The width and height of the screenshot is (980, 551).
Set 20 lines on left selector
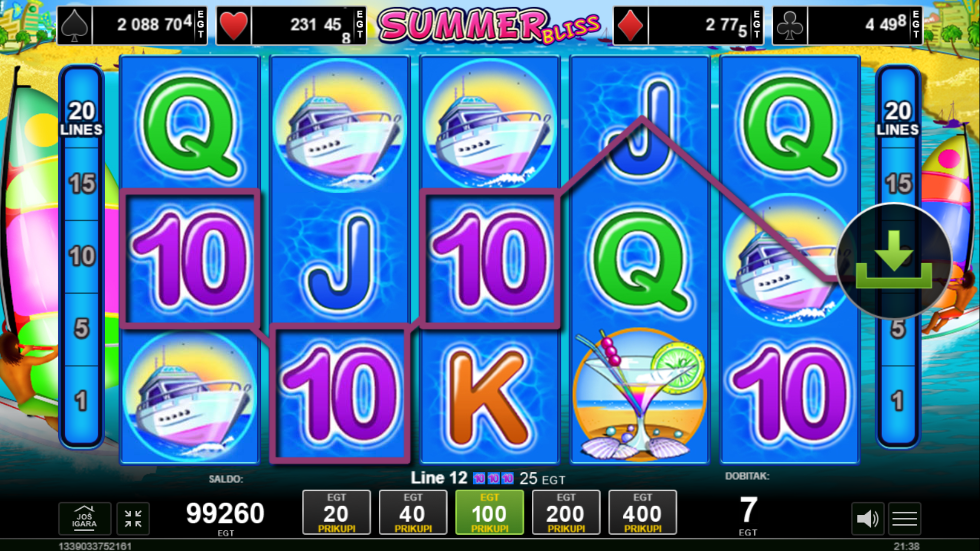tap(82, 118)
